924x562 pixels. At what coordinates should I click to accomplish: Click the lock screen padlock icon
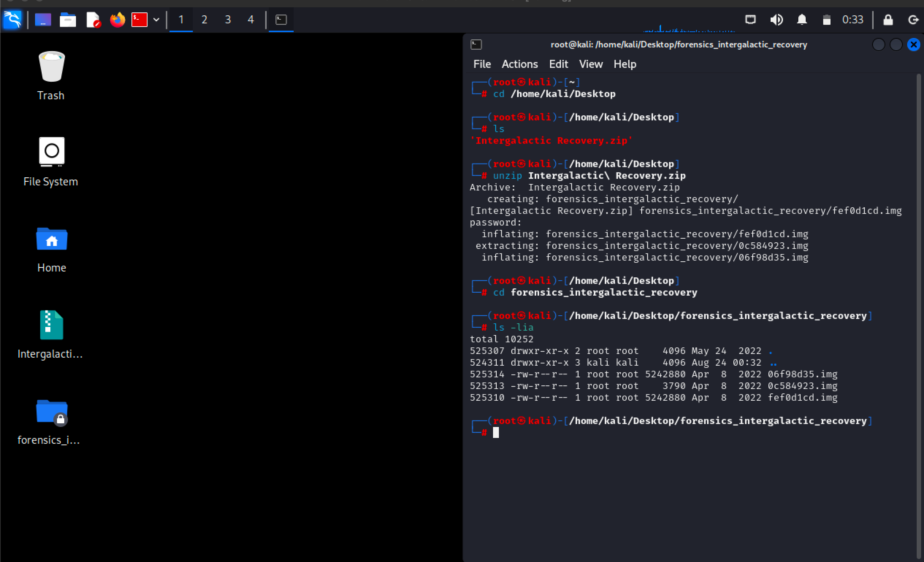click(887, 19)
